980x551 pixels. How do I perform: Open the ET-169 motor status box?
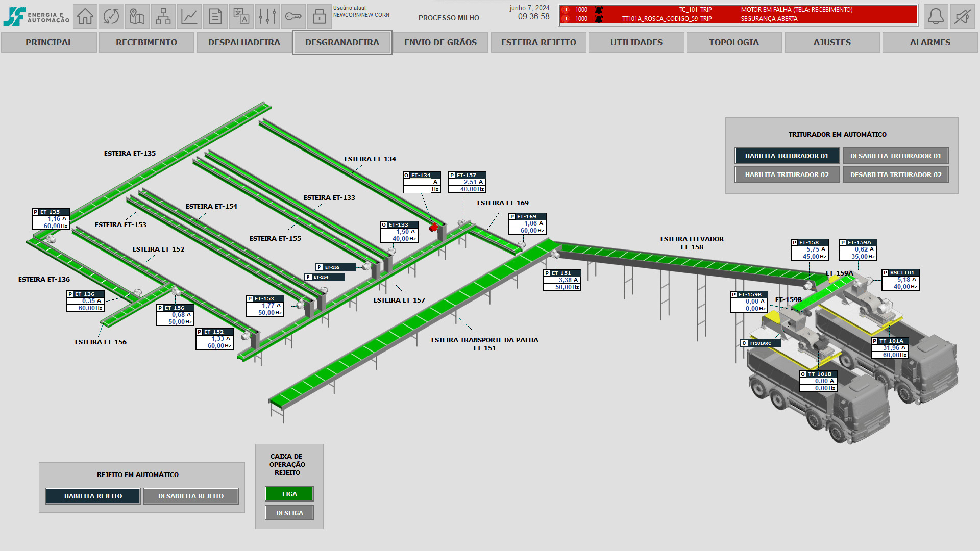527,223
